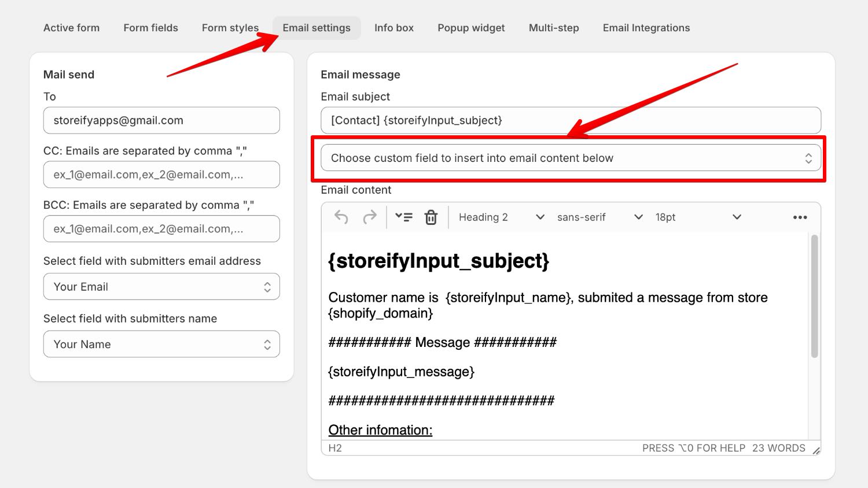Click the email content editor scrollbar

click(814, 296)
